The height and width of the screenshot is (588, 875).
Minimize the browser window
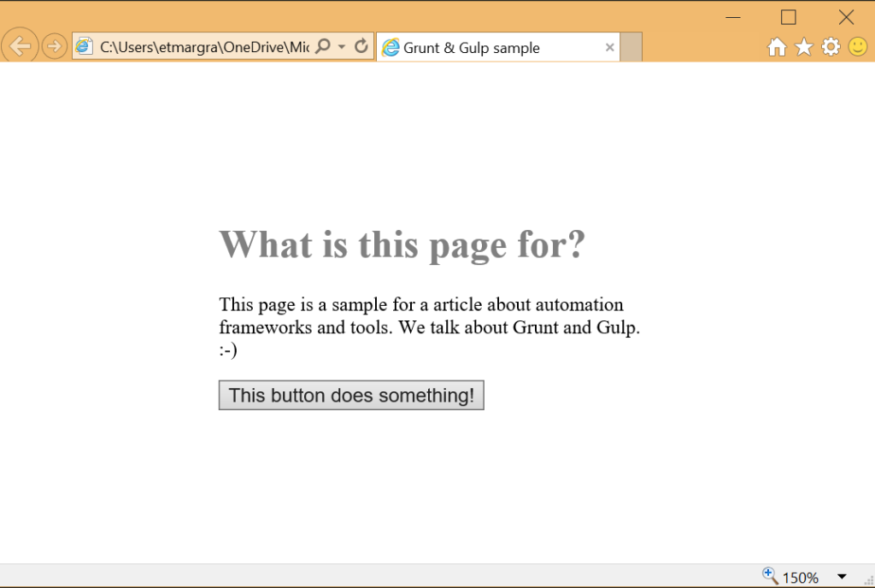pyautogui.click(x=732, y=17)
